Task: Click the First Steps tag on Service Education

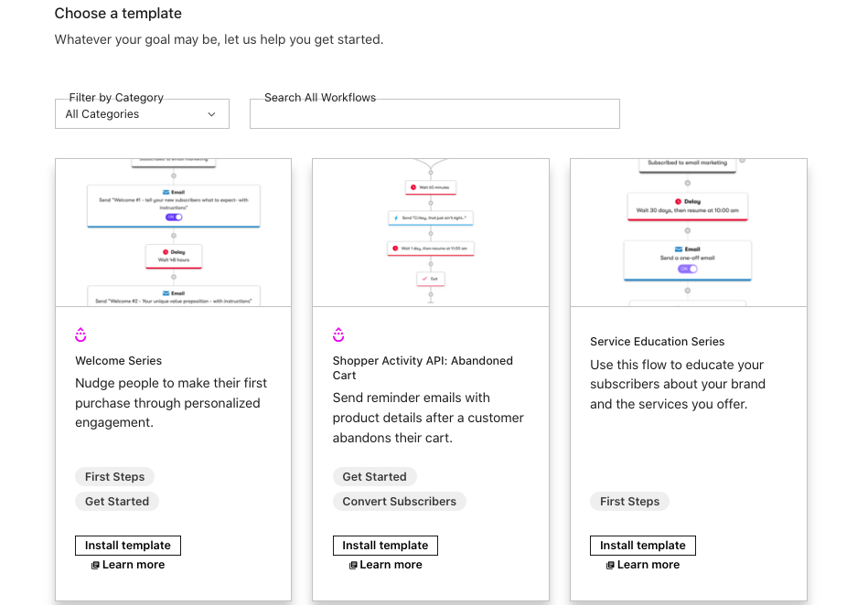Action: (x=629, y=502)
